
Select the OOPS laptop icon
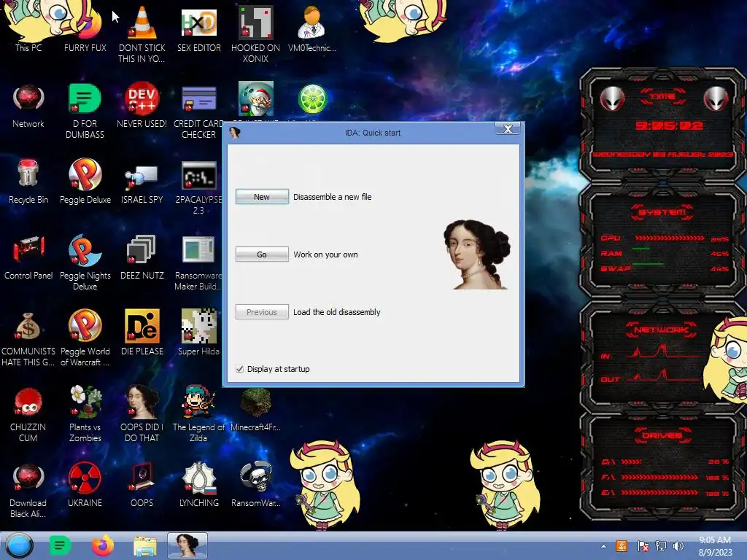142,485
